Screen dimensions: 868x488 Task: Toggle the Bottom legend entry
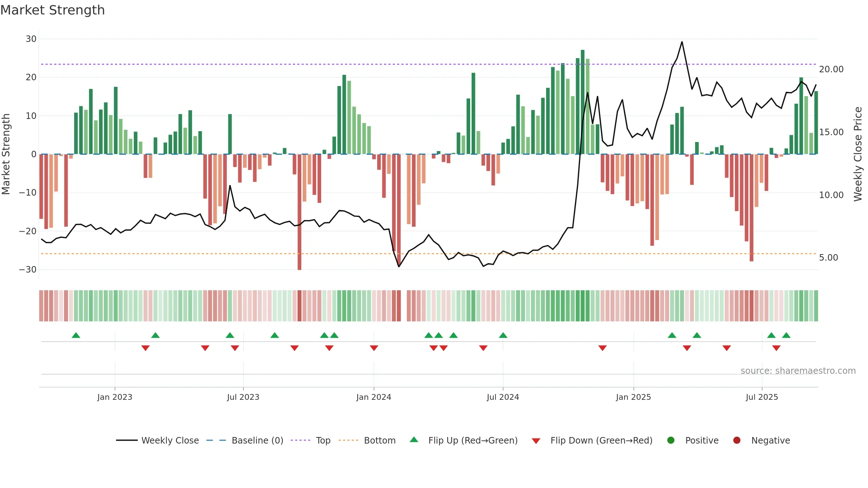(367, 440)
